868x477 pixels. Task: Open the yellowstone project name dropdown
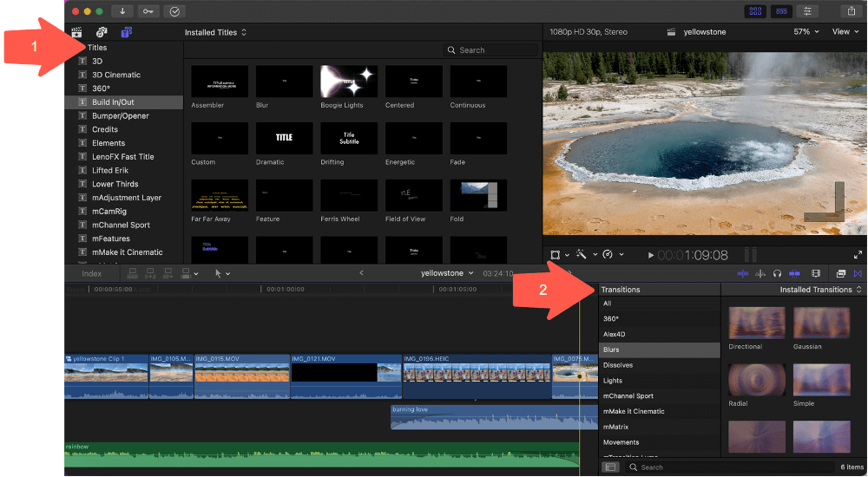pos(447,273)
